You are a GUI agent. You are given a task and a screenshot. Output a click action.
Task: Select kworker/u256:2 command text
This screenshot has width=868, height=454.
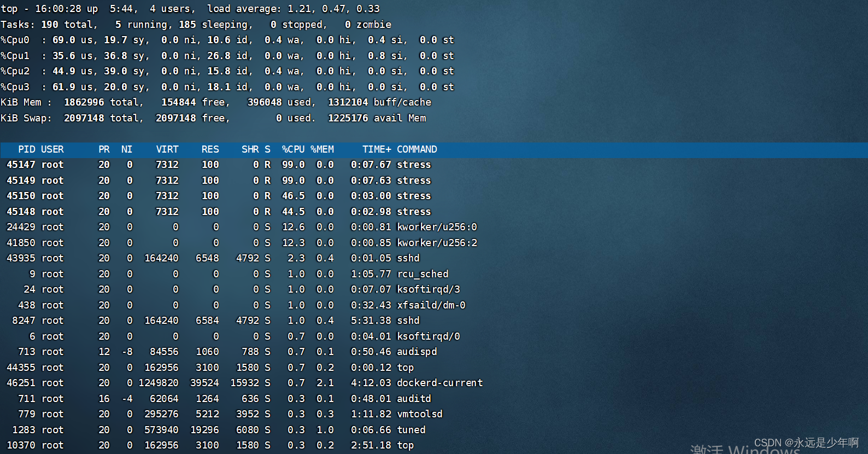[x=437, y=243]
